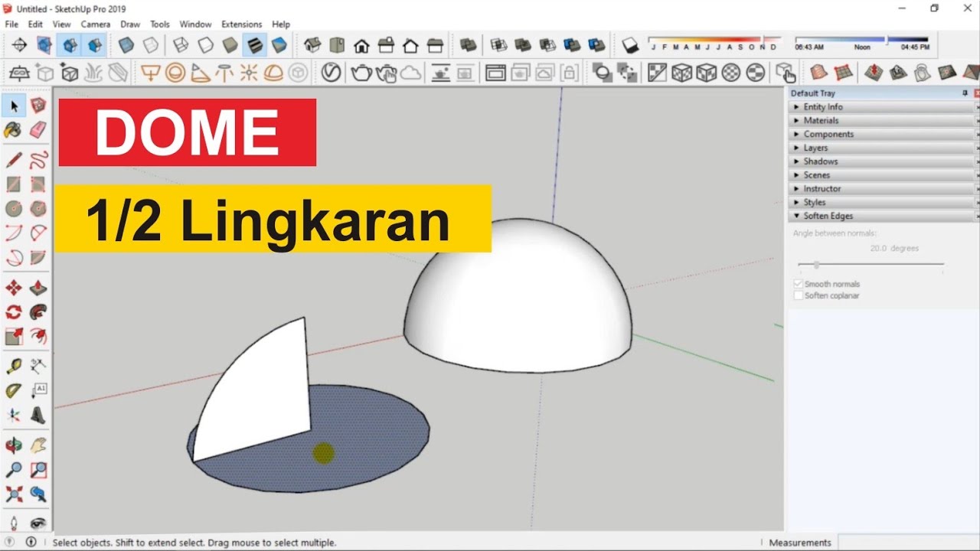Open the Draw menu
980x551 pixels.
pyautogui.click(x=130, y=24)
